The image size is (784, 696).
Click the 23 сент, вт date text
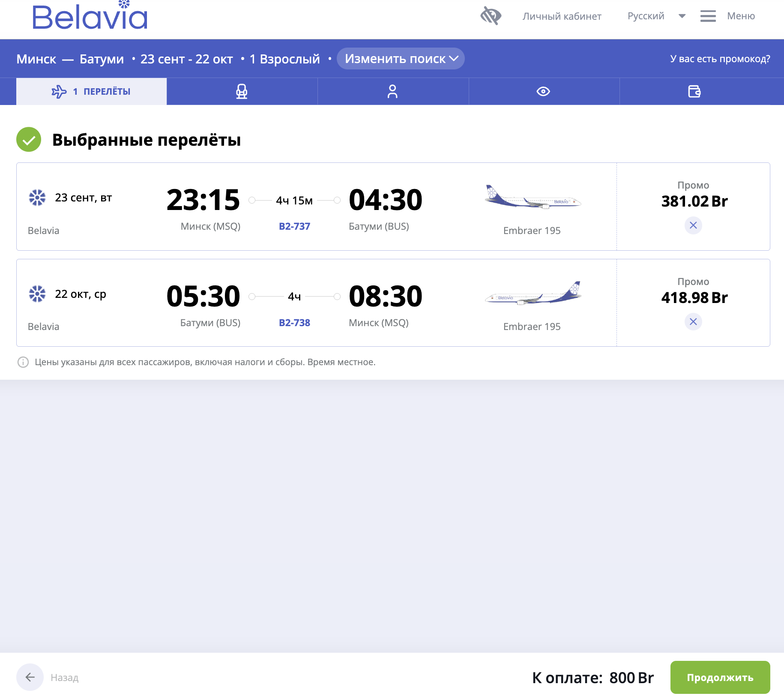84,198
